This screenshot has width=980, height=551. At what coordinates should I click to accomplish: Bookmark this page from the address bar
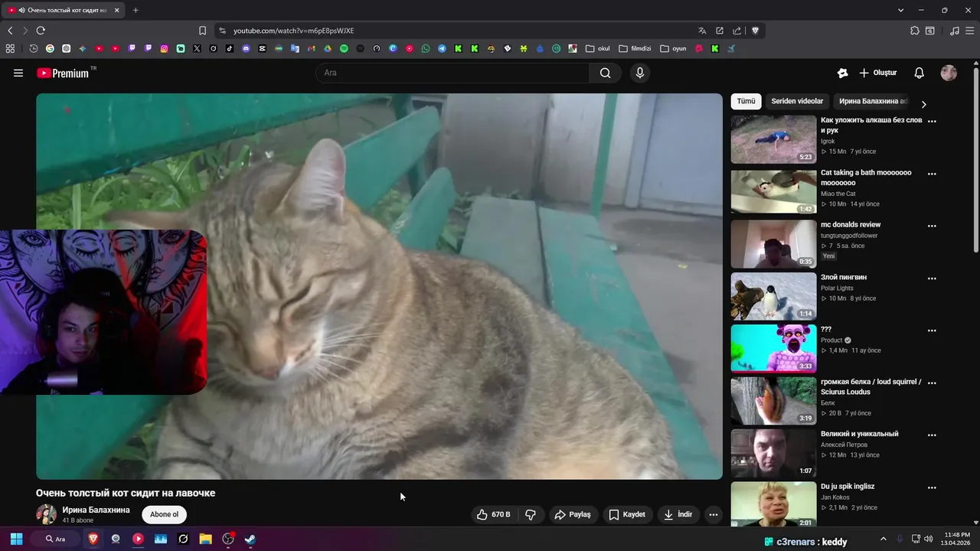[x=202, y=31]
